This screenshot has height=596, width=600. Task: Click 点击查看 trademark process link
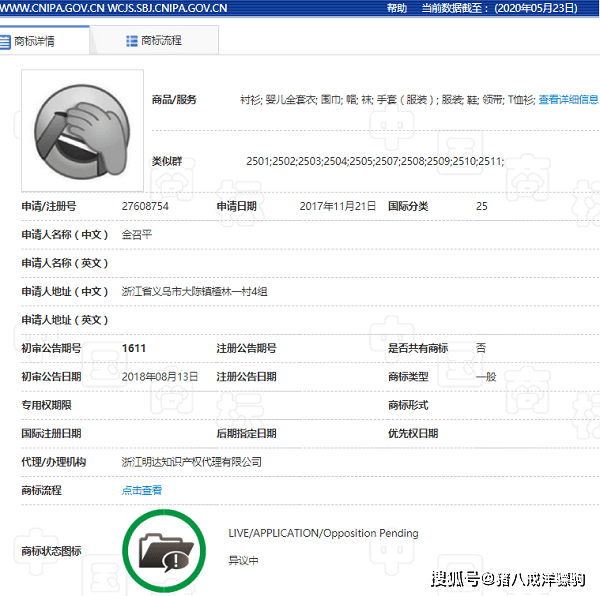click(x=142, y=490)
